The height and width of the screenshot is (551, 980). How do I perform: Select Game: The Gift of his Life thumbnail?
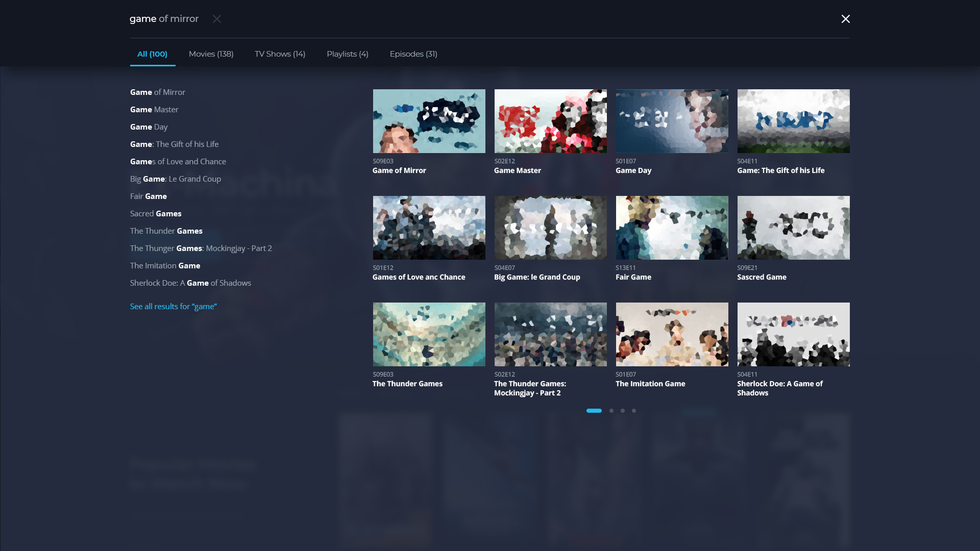[x=793, y=121]
